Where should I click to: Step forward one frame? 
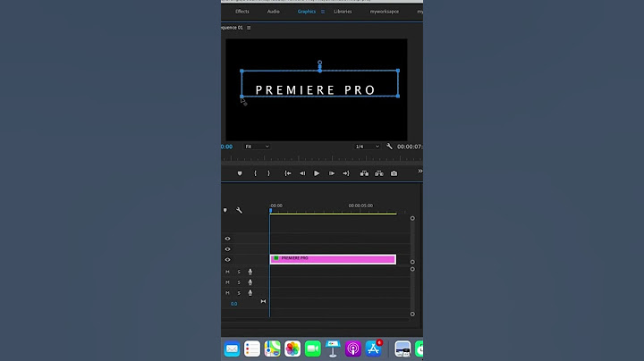332,173
